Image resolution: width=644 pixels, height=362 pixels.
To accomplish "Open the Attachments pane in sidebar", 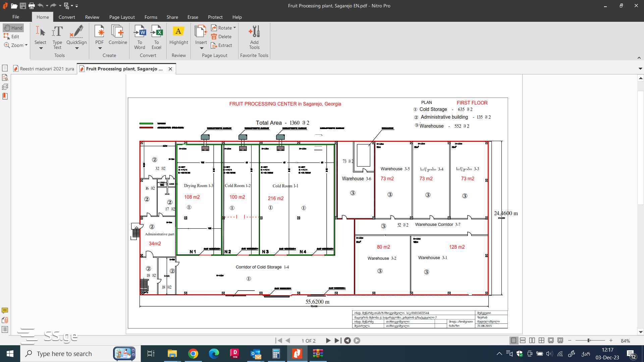I will click(x=5, y=320).
